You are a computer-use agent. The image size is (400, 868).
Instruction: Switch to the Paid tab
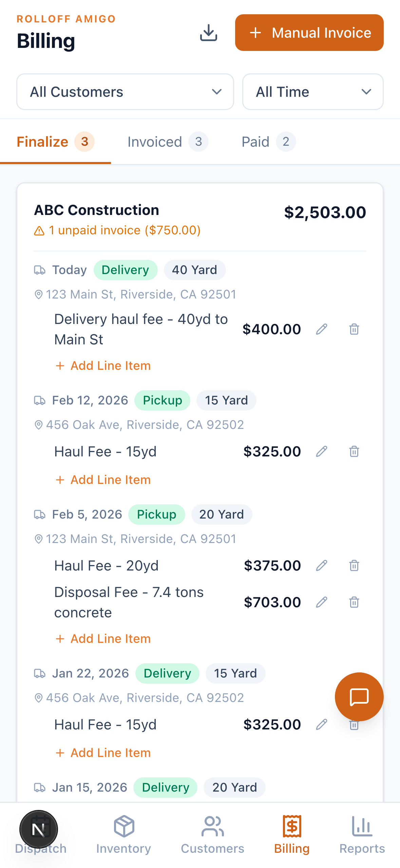tap(268, 142)
